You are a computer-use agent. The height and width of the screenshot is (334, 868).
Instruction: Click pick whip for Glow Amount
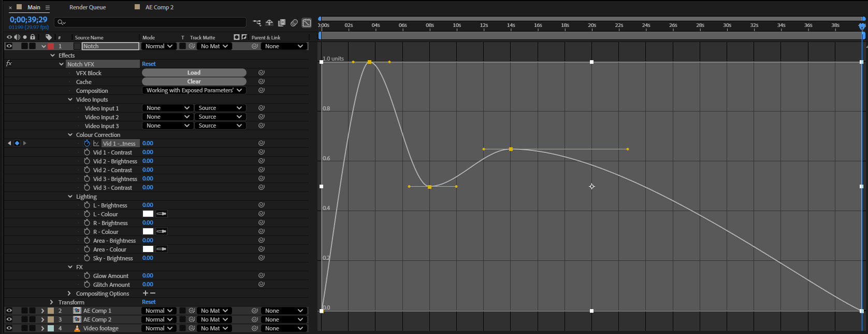262,276
